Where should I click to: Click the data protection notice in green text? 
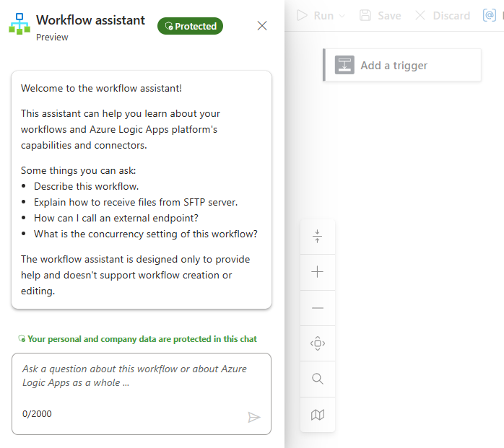(142, 339)
